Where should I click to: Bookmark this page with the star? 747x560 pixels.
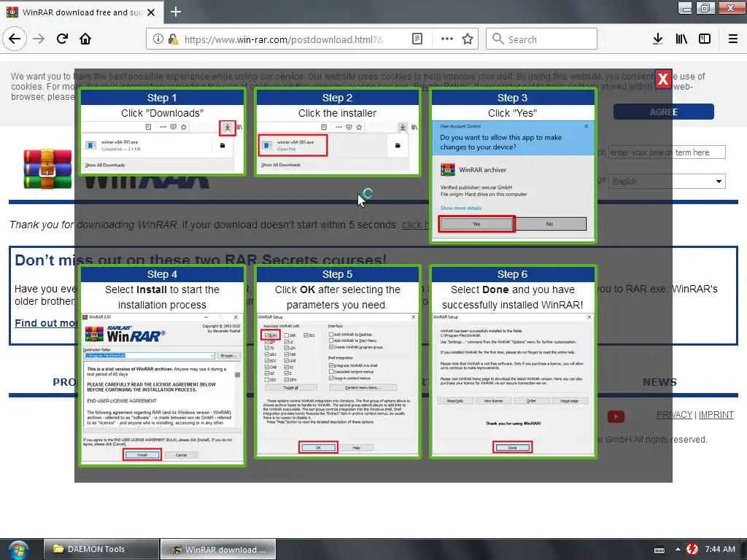pyautogui.click(x=468, y=39)
